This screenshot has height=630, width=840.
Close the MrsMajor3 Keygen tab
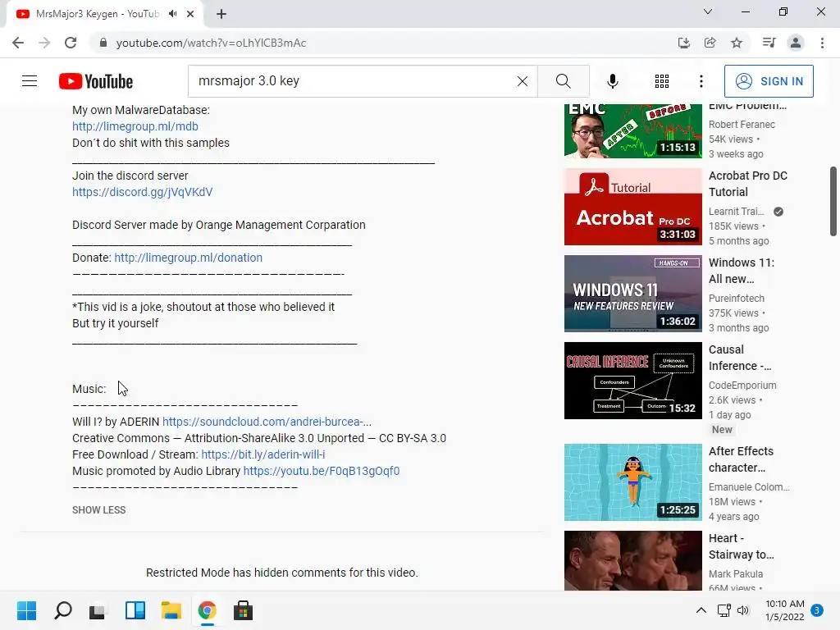pos(190,14)
